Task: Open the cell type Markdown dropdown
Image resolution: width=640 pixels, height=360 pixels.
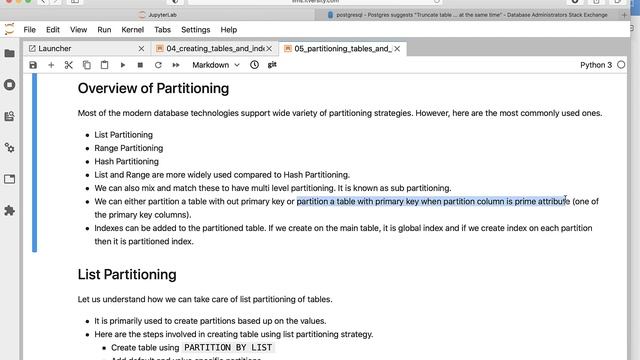Action: [216, 65]
